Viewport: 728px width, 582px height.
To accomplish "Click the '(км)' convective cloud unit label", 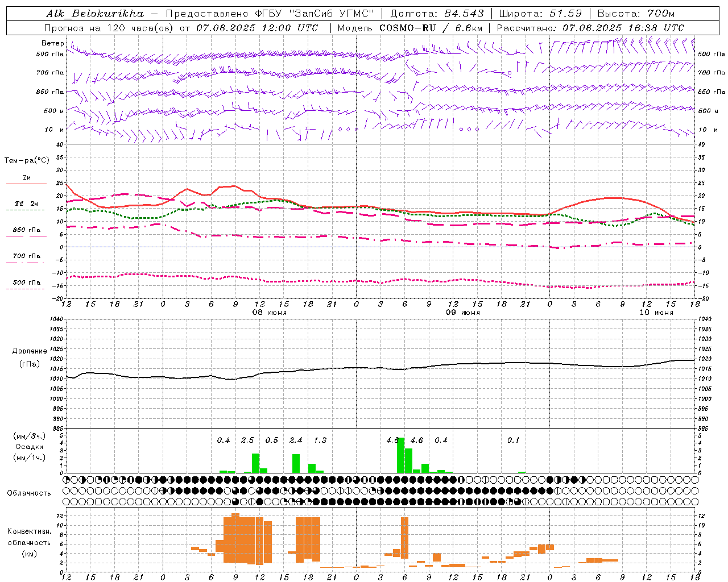I will (x=30, y=554).
